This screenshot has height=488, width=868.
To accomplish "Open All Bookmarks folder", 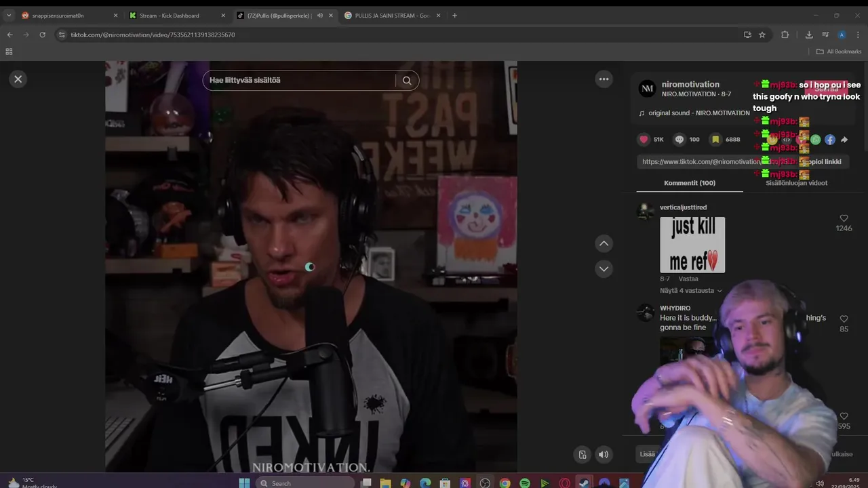I will pos(839,52).
